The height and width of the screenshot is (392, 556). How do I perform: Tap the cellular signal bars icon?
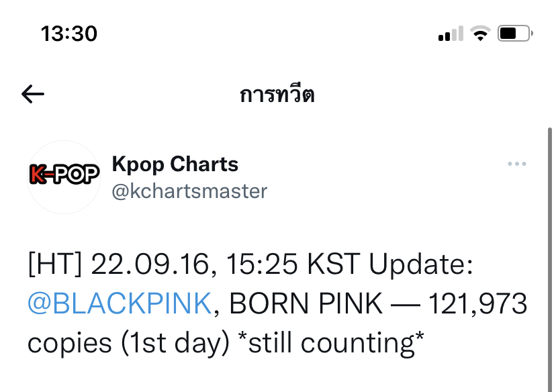tap(451, 33)
